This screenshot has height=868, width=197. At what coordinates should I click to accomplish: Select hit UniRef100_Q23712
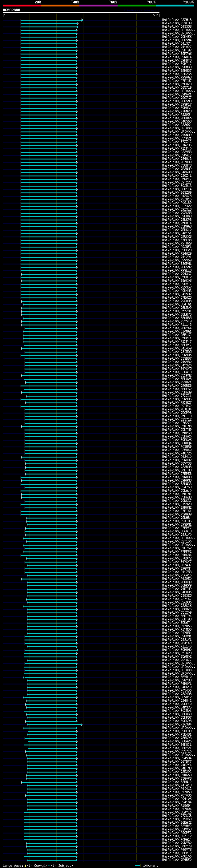tap(177, 420)
